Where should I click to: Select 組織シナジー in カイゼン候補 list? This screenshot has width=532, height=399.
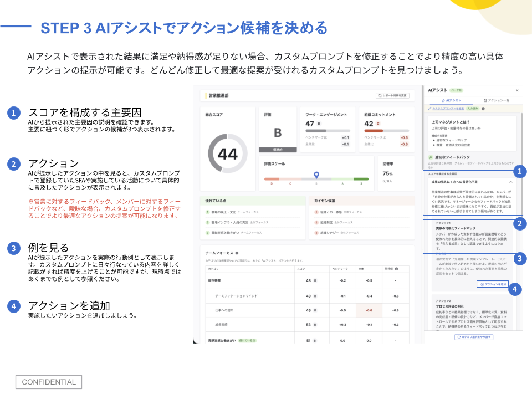(x=362, y=233)
